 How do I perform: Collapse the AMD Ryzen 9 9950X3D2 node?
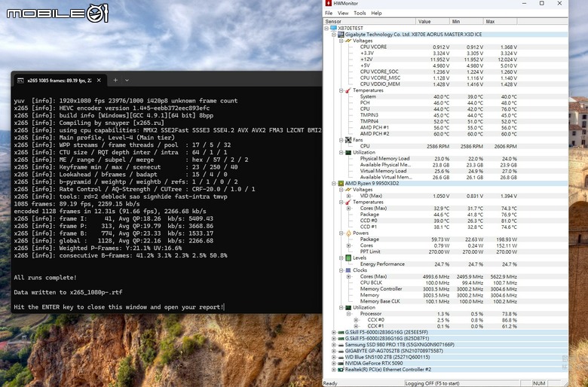coord(334,184)
